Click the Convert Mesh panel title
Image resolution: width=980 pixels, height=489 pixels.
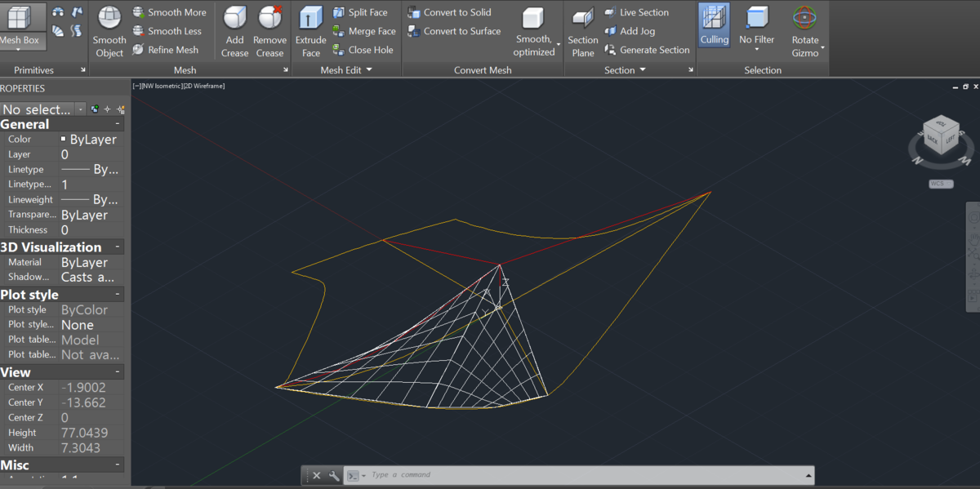click(x=483, y=70)
